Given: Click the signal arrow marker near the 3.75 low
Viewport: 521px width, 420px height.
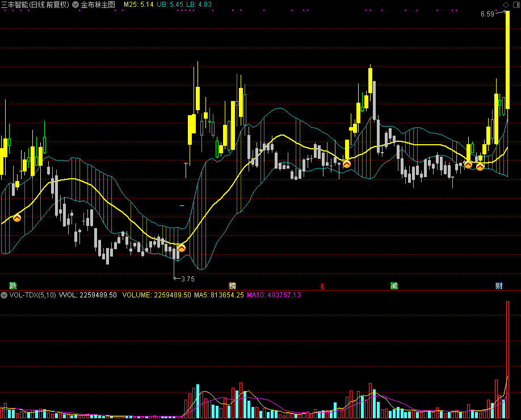Looking at the screenshot, I should click(x=182, y=248).
